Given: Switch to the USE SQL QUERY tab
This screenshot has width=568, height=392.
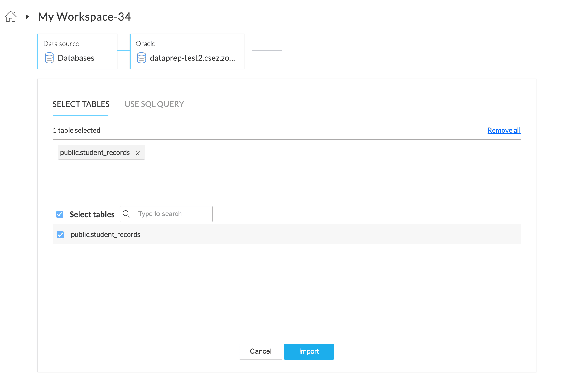Looking at the screenshot, I should tap(154, 104).
